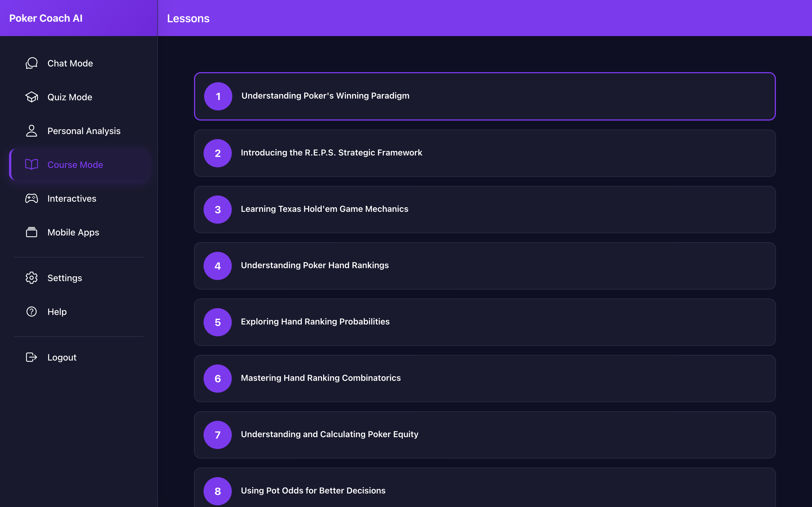Image resolution: width=812 pixels, height=507 pixels.
Task: Click the Mobile Apps stacked cards icon
Action: (x=32, y=232)
